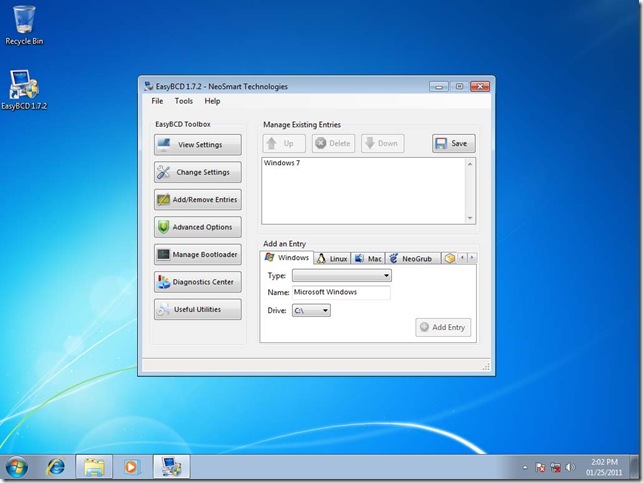Go to Add/Remove Entries section

pyautogui.click(x=198, y=200)
